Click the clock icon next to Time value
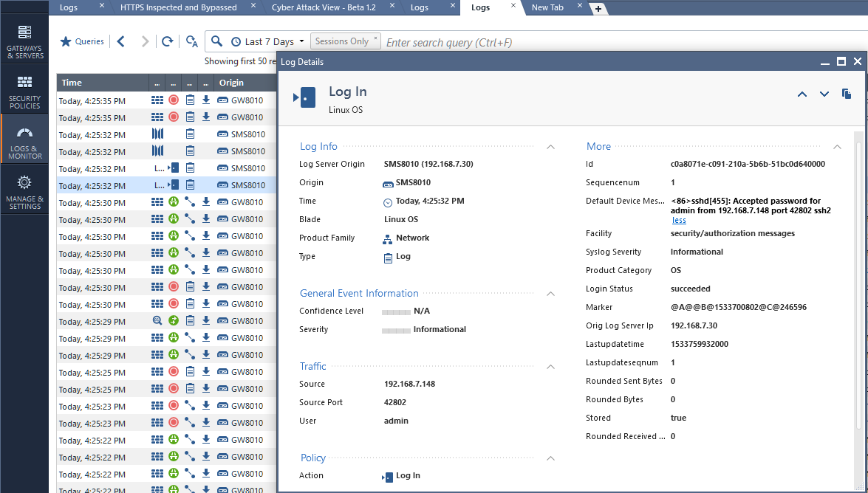This screenshot has width=868, height=493. coord(388,202)
